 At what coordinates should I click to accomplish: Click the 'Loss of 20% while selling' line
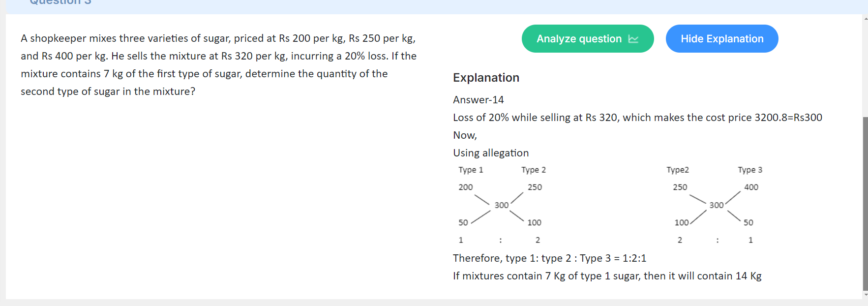coord(637,118)
